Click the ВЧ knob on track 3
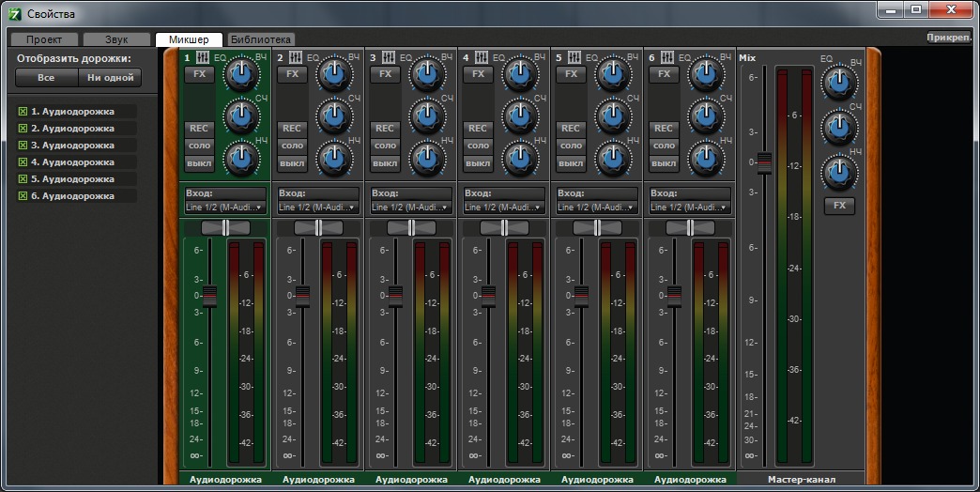Viewport: 980px width, 492px height. pos(427,74)
